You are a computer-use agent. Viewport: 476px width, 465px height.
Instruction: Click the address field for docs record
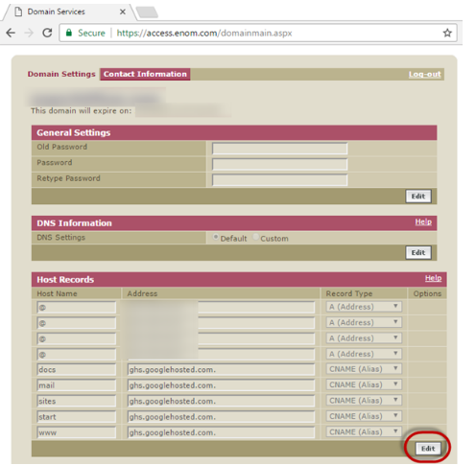pyautogui.click(x=221, y=370)
